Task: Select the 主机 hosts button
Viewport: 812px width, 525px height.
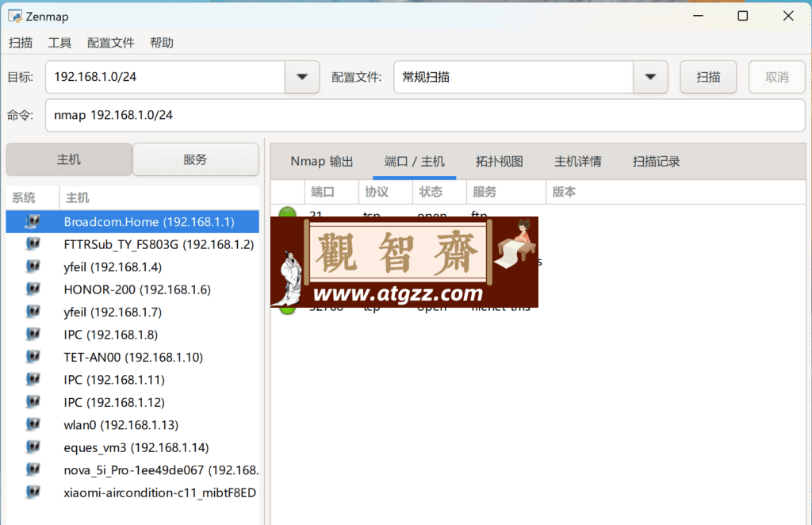Action: click(x=69, y=159)
